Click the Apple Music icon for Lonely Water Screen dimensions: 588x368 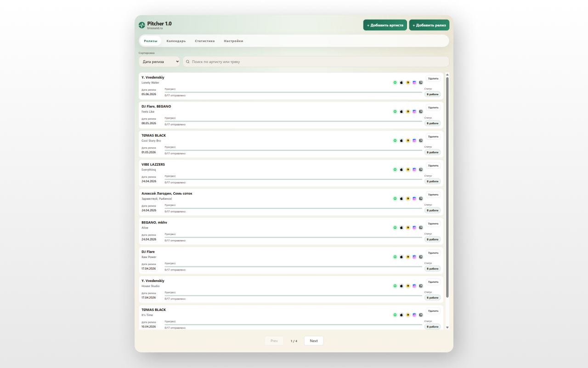click(401, 82)
